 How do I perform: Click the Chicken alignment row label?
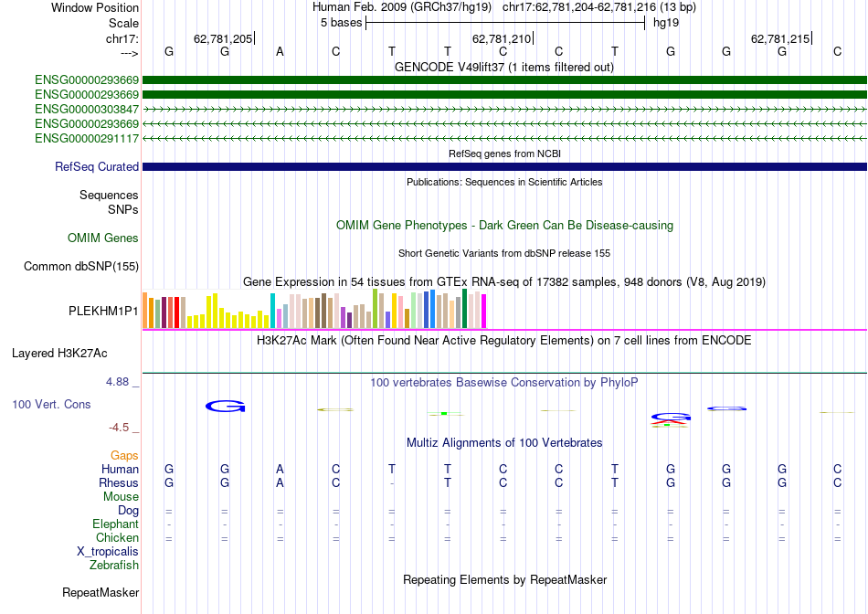click(x=117, y=537)
